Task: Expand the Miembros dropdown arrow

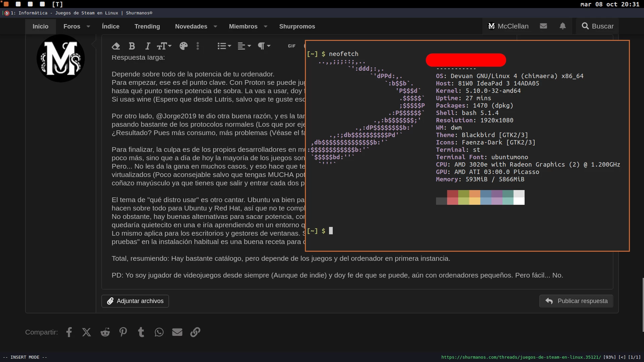Action: pos(266,26)
